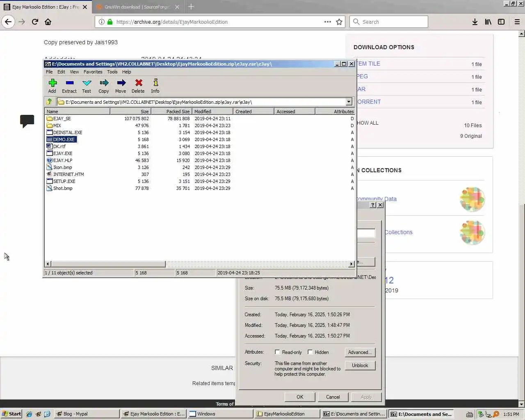The width and height of the screenshot is (525, 420).
Task: Click the site information icon in address bar
Action: (101, 22)
